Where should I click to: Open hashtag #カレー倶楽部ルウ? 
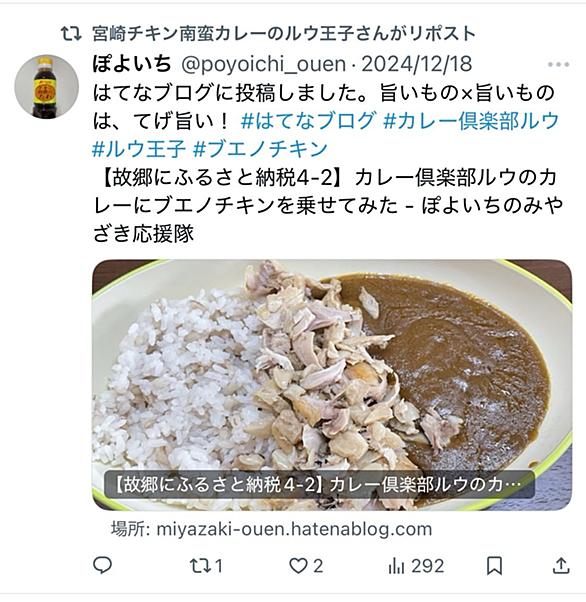(471, 121)
